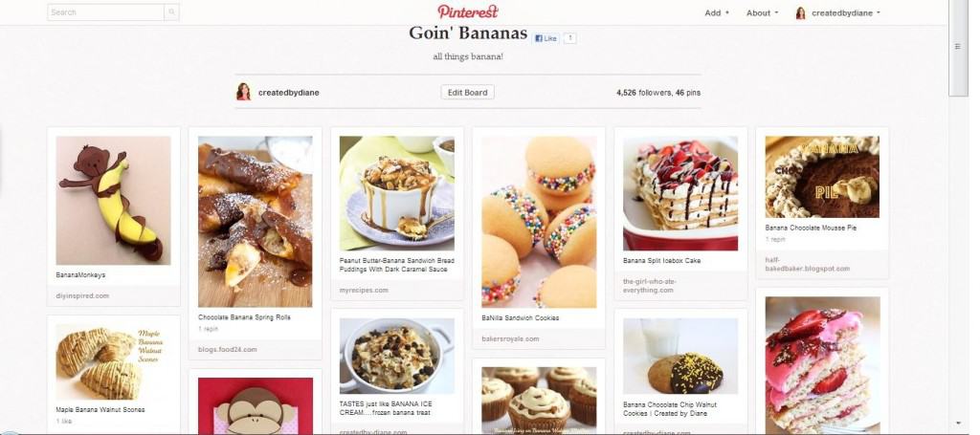
Task: Open the Pinterest logo home link
Action: (x=467, y=11)
